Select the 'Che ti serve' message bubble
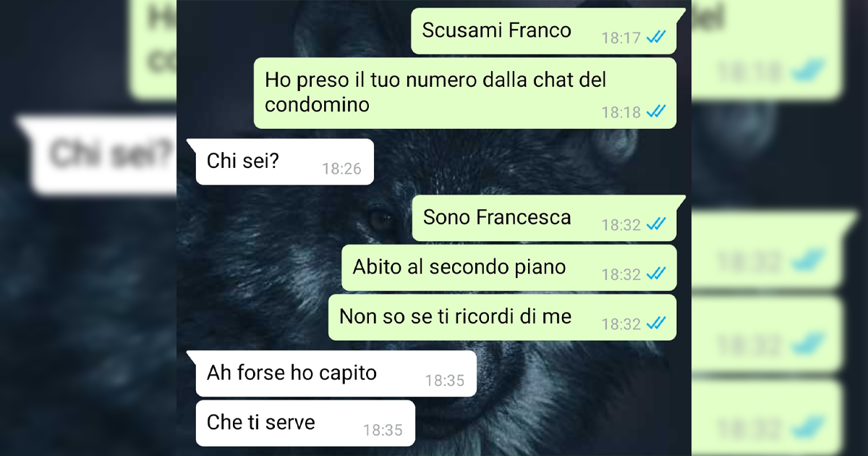 tap(306, 423)
